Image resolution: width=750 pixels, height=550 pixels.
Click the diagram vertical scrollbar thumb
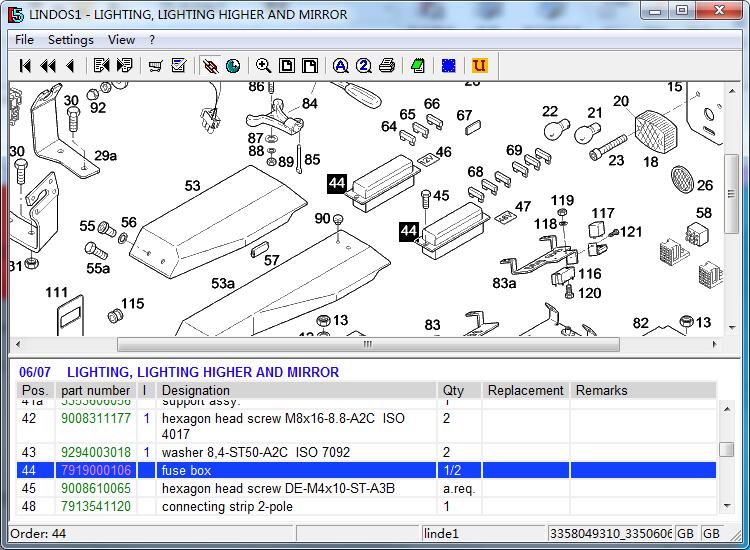(731, 194)
